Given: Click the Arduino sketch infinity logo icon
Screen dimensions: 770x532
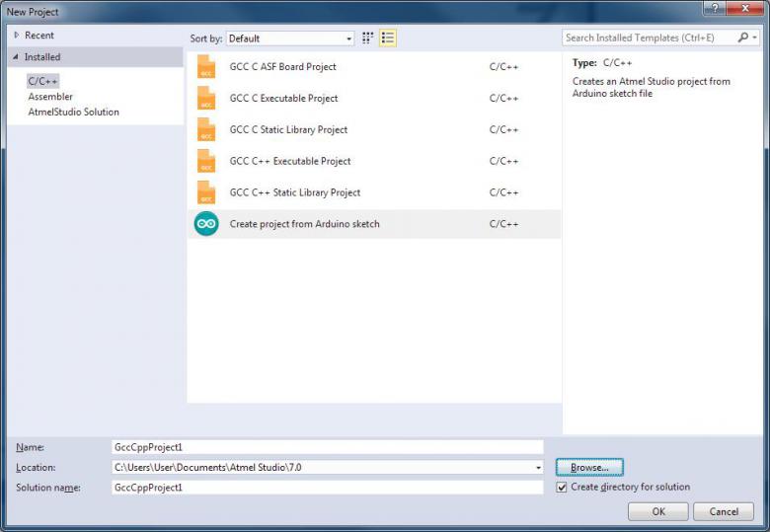Looking at the screenshot, I should 206,224.
